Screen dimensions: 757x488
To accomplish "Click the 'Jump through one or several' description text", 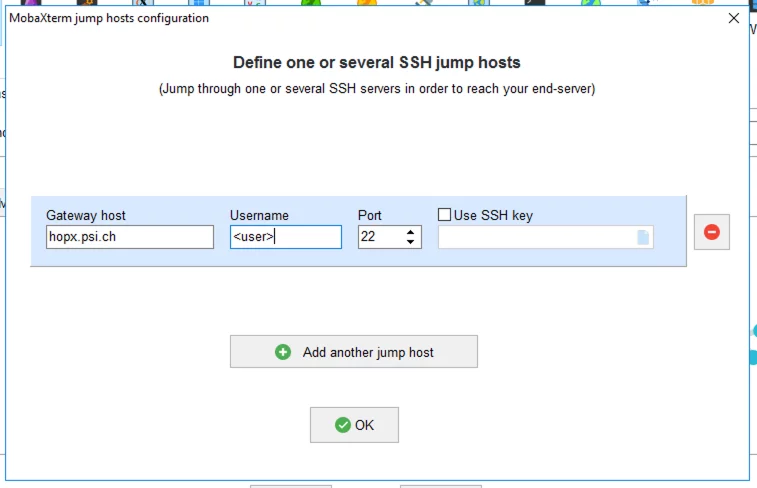I will coord(377,89).
